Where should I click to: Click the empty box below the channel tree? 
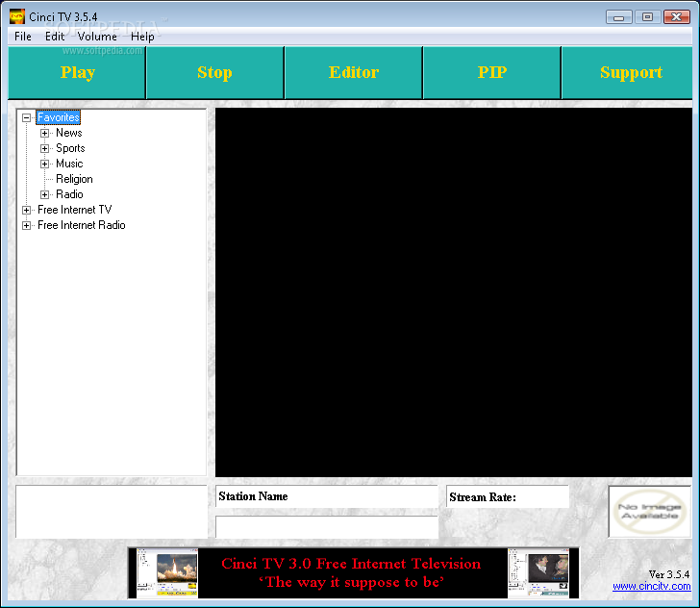pos(112,512)
